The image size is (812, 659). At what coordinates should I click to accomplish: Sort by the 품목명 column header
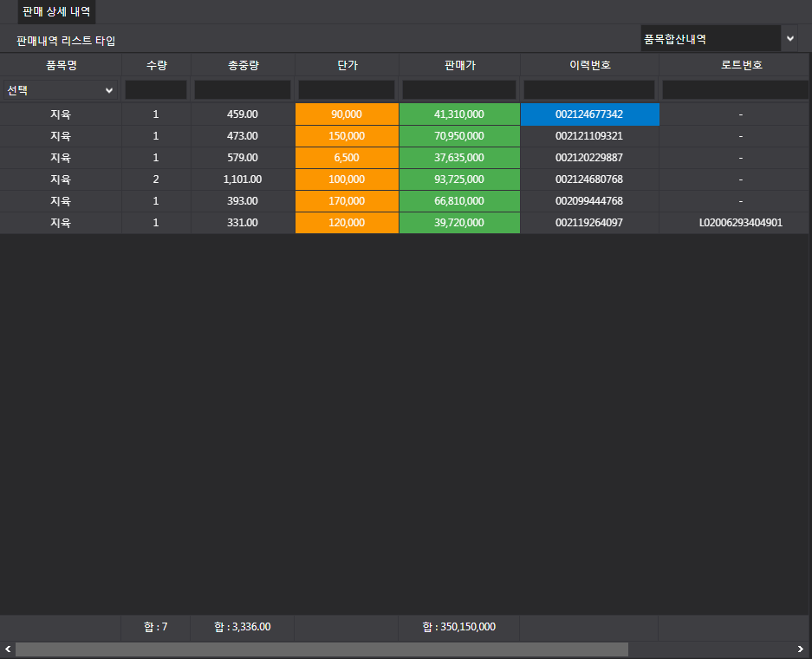coord(61,65)
